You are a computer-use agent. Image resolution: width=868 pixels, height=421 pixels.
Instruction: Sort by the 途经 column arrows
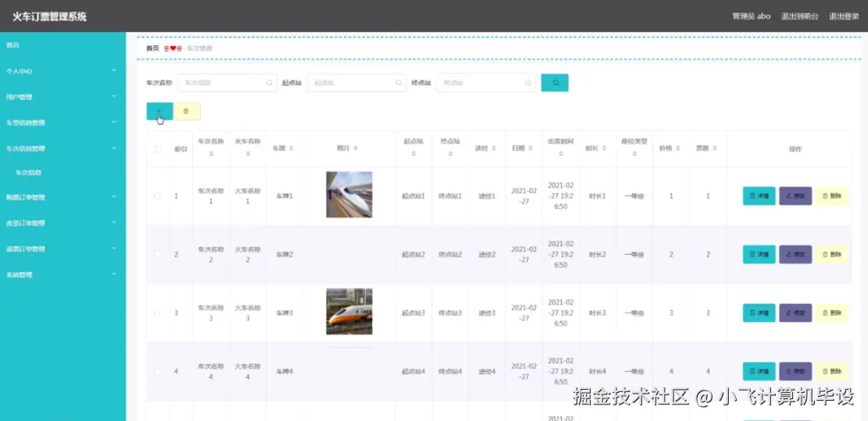pyautogui.click(x=494, y=149)
